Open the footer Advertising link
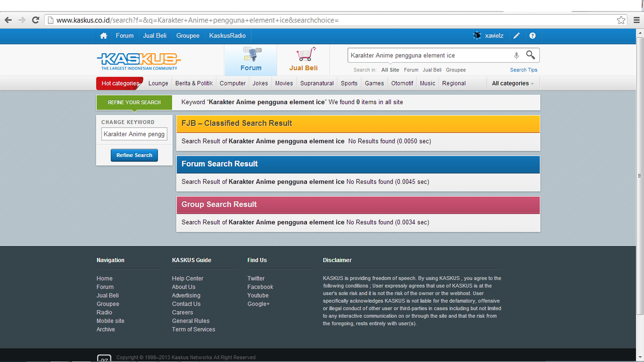 pyautogui.click(x=186, y=296)
